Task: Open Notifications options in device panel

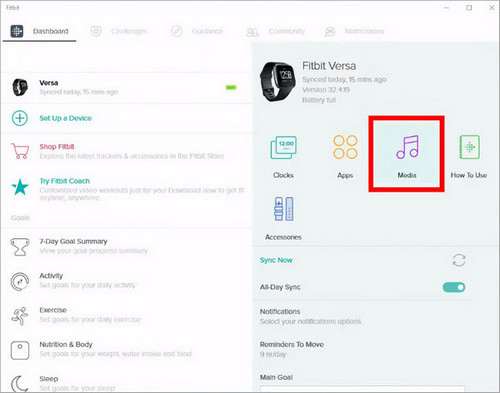Action: click(x=363, y=316)
